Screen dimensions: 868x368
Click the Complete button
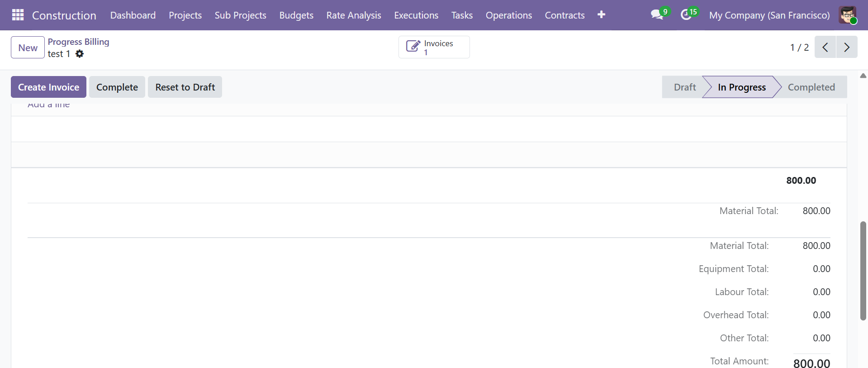[117, 87]
